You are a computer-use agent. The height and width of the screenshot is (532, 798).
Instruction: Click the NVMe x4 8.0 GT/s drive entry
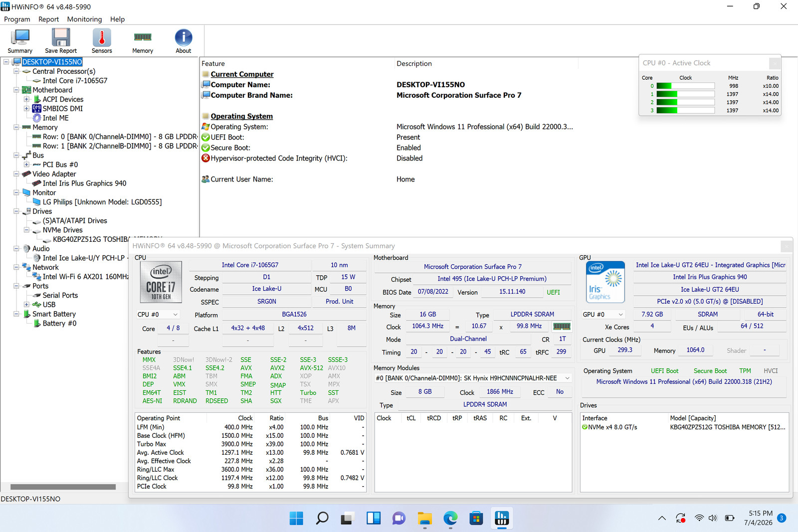[x=684, y=427]
